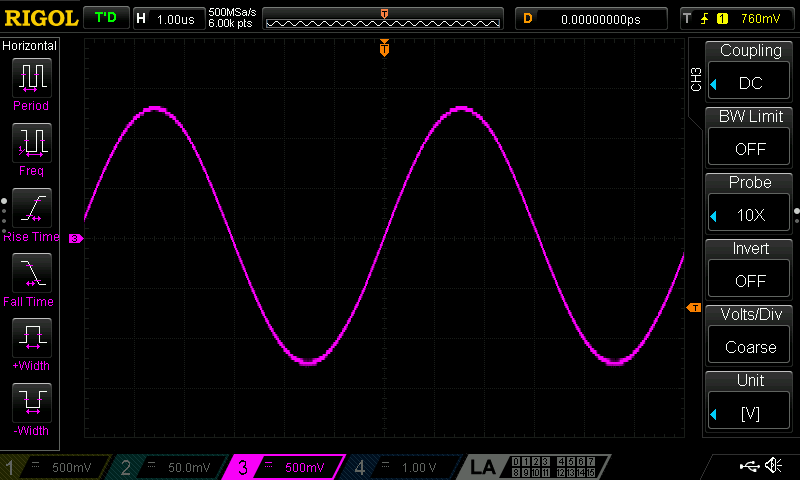Select the Rise Time measurement icon
800x480 pixels.
(32, 208)
